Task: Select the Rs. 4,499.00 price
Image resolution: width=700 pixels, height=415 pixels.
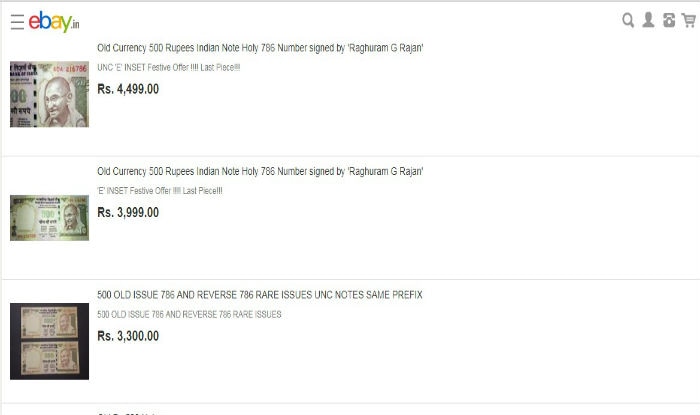Action: click(128, 89)
